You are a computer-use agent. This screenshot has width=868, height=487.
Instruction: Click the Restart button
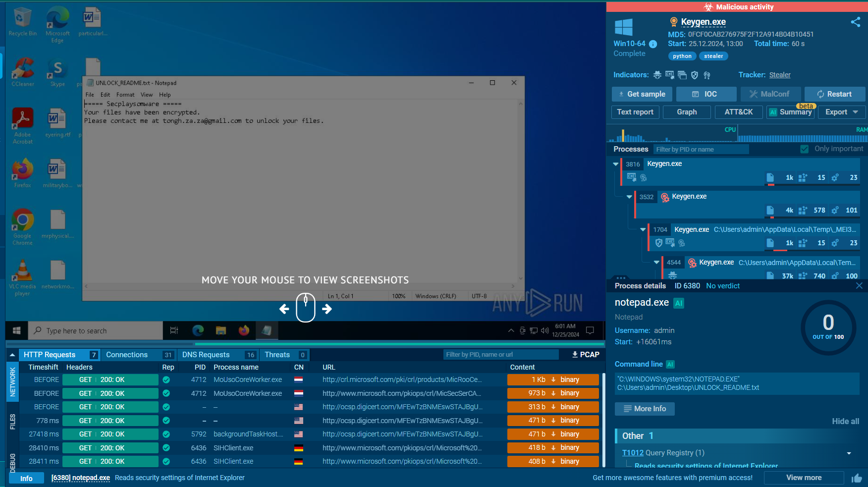(835, 94)
